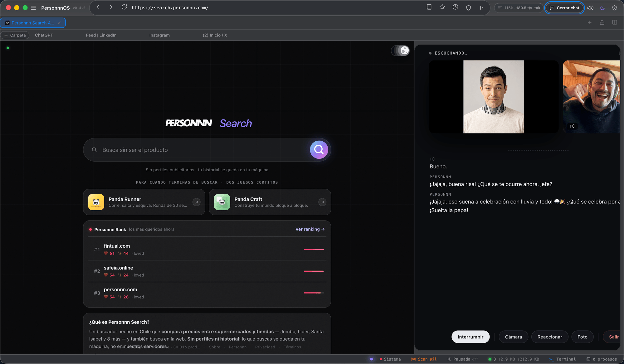
Task: Click the Cerrar chat button
Action: coord(564,8)
